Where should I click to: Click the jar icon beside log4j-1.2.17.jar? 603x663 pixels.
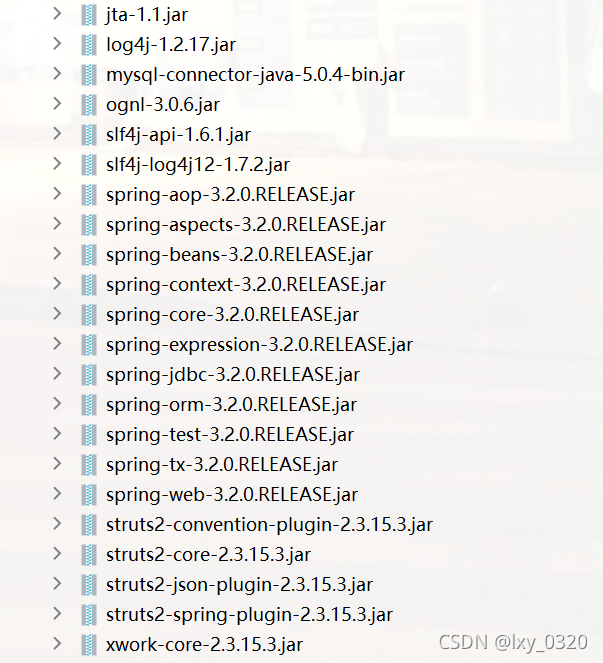click(89, 45)
